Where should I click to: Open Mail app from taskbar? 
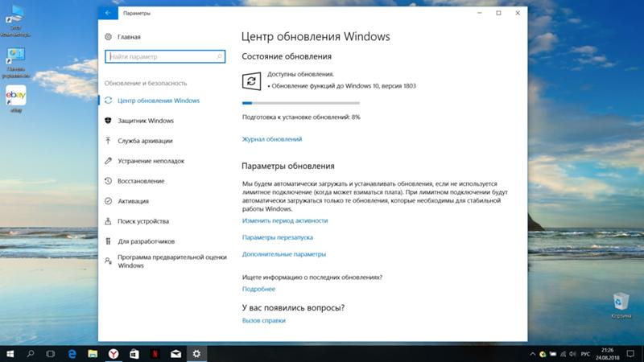pos(175,354)
